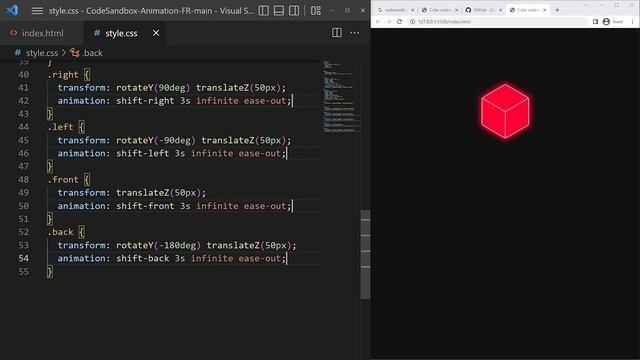Click the browser address bar URL
Image resolution: width=640 pixels, height=360 pixels.
point(444,22)
